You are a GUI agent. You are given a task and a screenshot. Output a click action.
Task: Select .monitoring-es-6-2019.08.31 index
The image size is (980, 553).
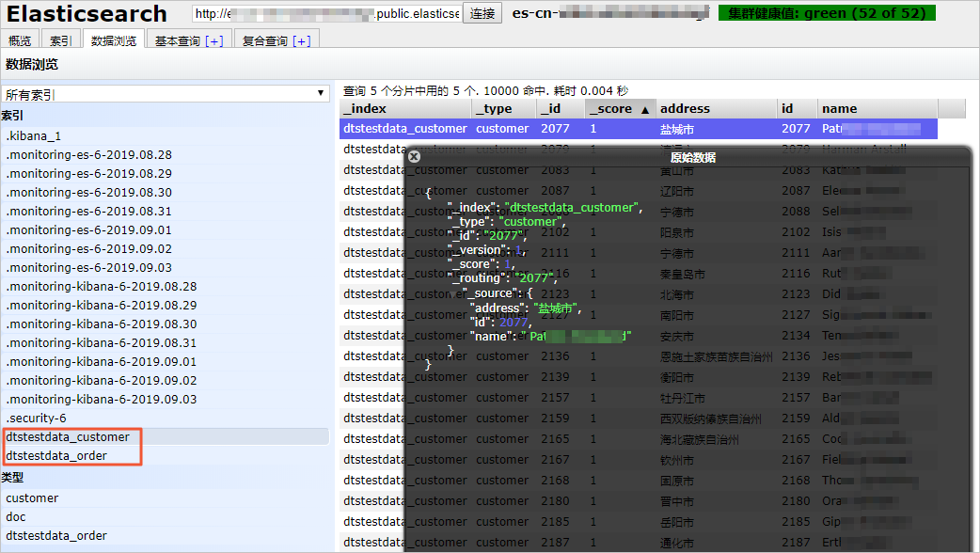click(x=166, y=211)
